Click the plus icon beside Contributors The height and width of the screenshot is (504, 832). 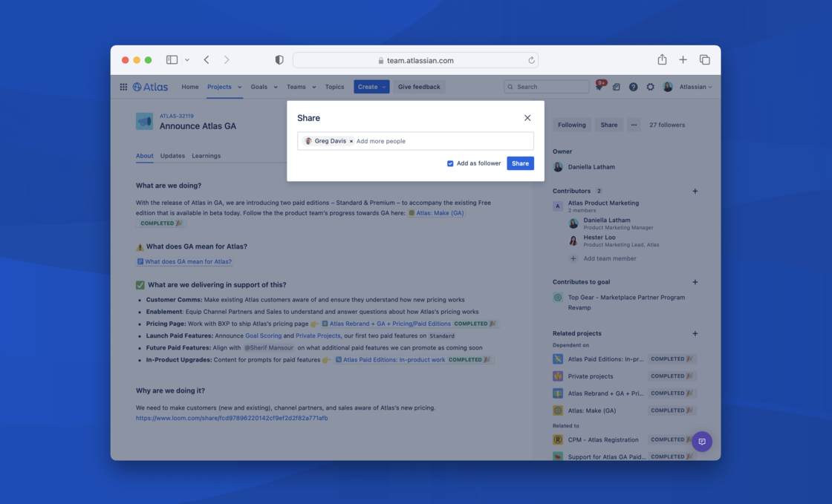(695, 191)
